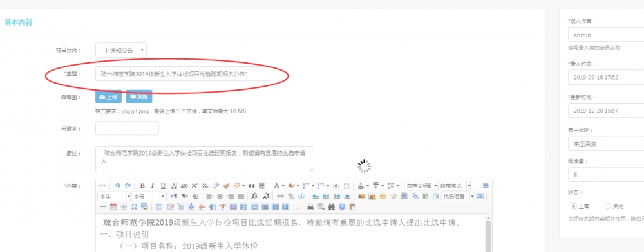The height and width of the screenshot is (252, 644).
Task: Insert a single image into content
Action: (361, 196)
